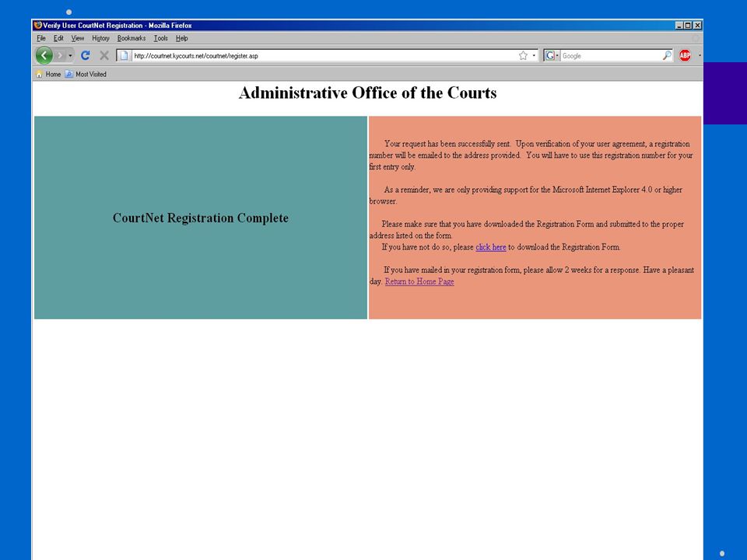Screen dimensions: 747x560
Task: Open the File menu
Action: point(41,38)
